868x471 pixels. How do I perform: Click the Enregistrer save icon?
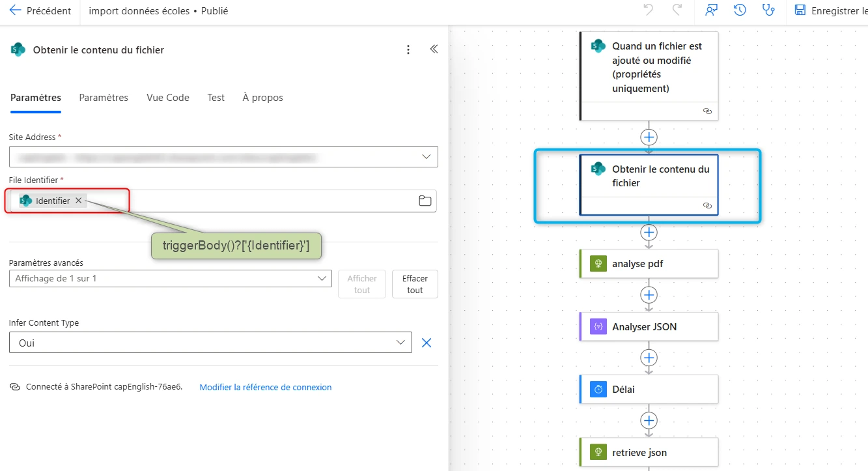pyautogui.click(x=800, y=10)
